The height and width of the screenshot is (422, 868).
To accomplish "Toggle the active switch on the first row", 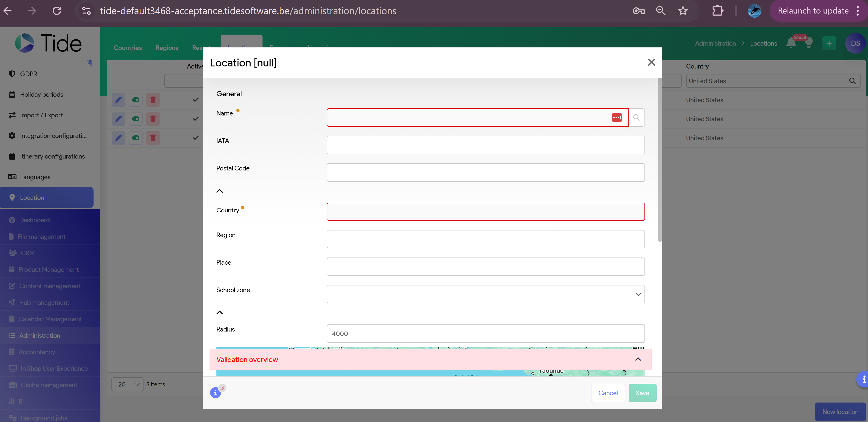I will click(136, 100).
